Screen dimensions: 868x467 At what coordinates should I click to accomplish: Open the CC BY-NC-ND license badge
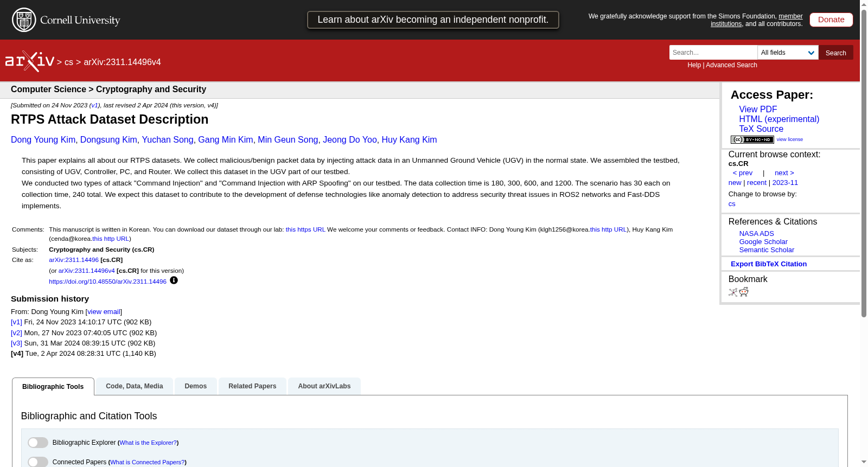pos(752,139)
